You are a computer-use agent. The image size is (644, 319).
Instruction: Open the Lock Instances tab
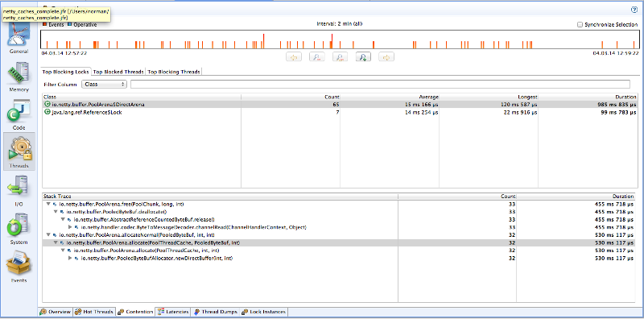(x=264, y=312)
